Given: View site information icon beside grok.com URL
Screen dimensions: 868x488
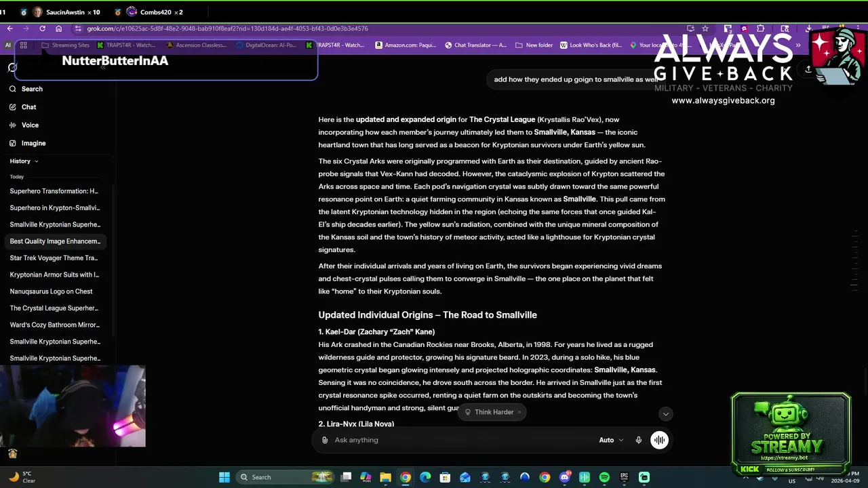Looking at the screenshot, I should [x=78, y=28].
